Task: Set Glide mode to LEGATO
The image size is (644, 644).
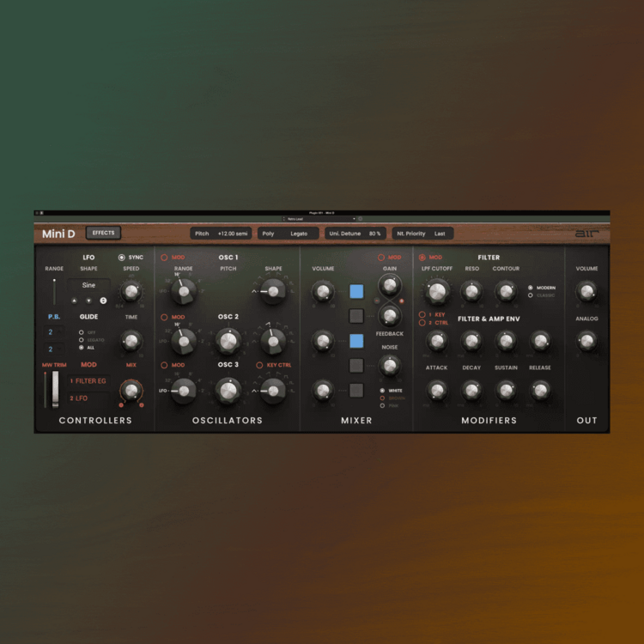Action: tap(82, 340)
